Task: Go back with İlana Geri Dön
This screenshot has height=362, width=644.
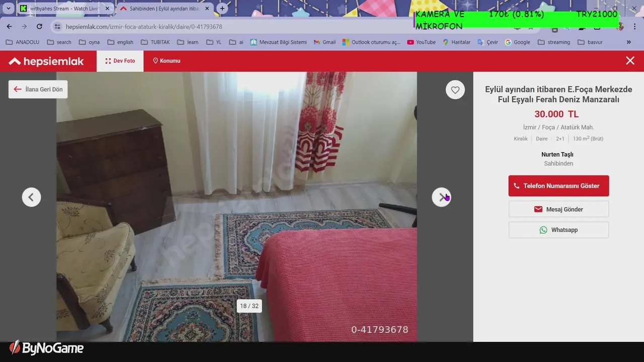Action: click(38, 89)
